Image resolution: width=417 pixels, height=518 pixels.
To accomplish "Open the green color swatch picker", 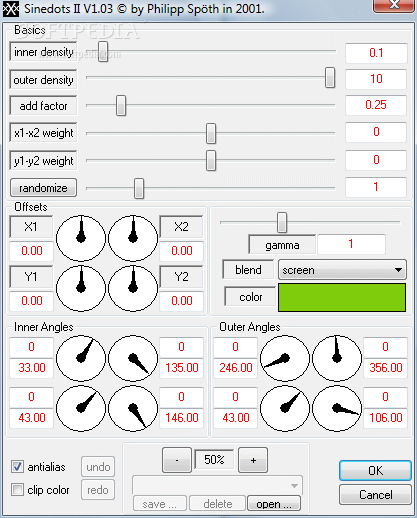I will click(x=342, y=297).
